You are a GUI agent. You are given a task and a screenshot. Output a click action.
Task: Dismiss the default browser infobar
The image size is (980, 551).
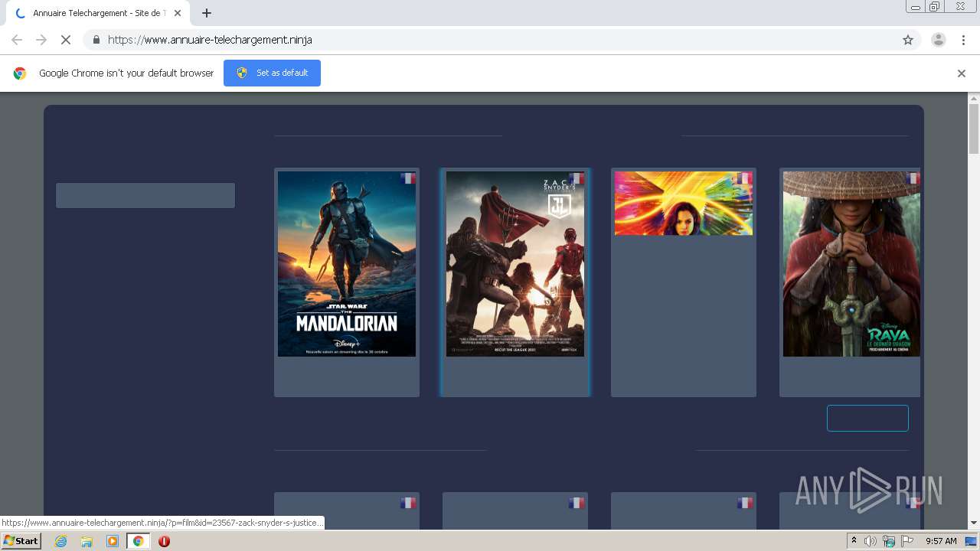pyautogui.click(x=962, y=73)
